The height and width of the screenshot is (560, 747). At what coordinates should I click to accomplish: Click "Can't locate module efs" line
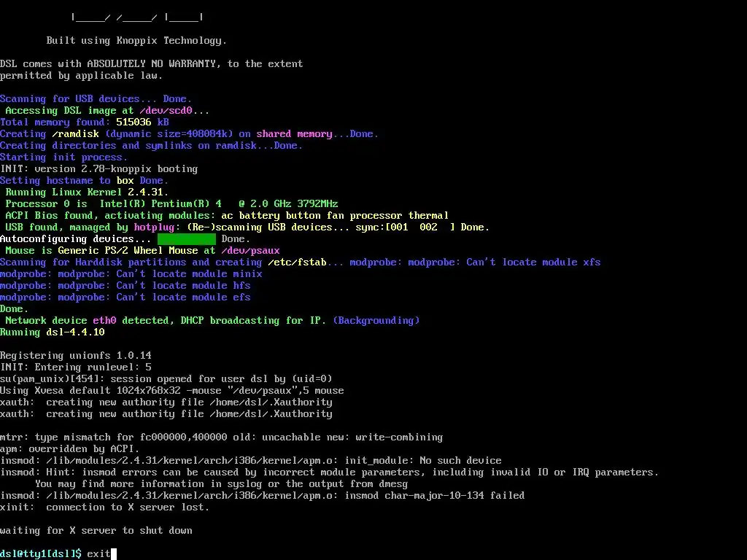pyautogui.click(x=125, y=297)
